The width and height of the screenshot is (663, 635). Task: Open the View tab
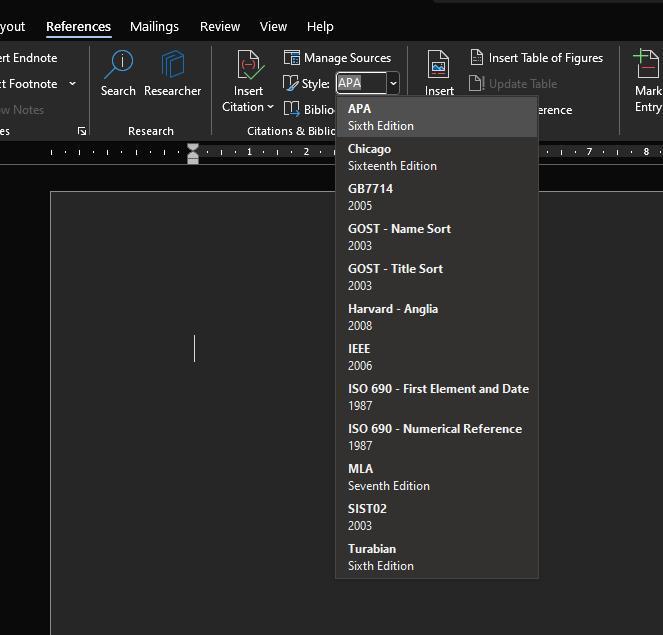coord(273,27)
